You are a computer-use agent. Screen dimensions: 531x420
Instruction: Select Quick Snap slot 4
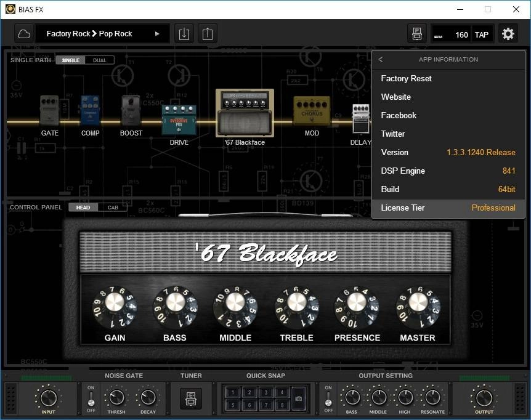(282, 392)
